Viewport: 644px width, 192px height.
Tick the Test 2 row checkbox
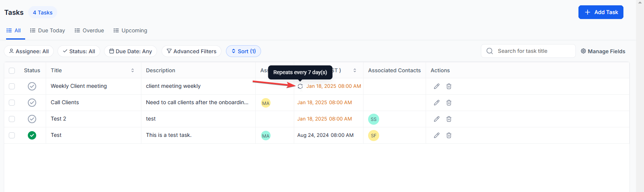tap(12, 119)
